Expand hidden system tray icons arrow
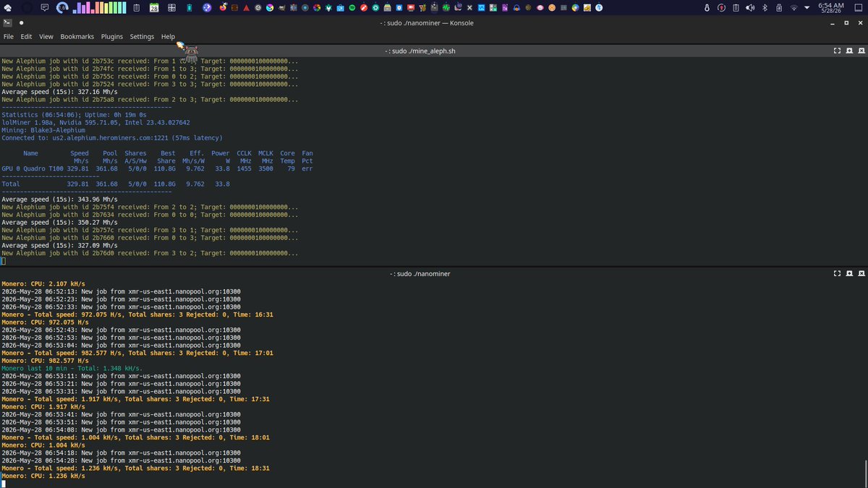 tap(807, 7)
